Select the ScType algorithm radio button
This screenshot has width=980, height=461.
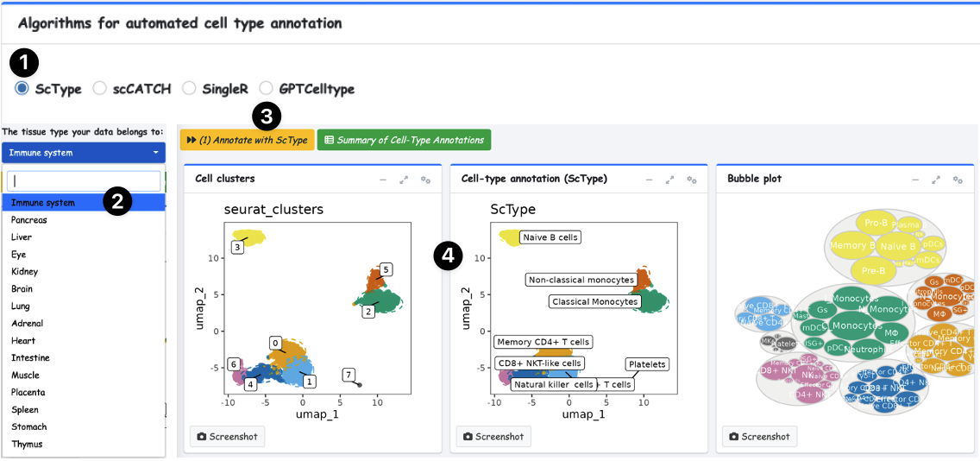pyautogui.click(x=22, y=88)
